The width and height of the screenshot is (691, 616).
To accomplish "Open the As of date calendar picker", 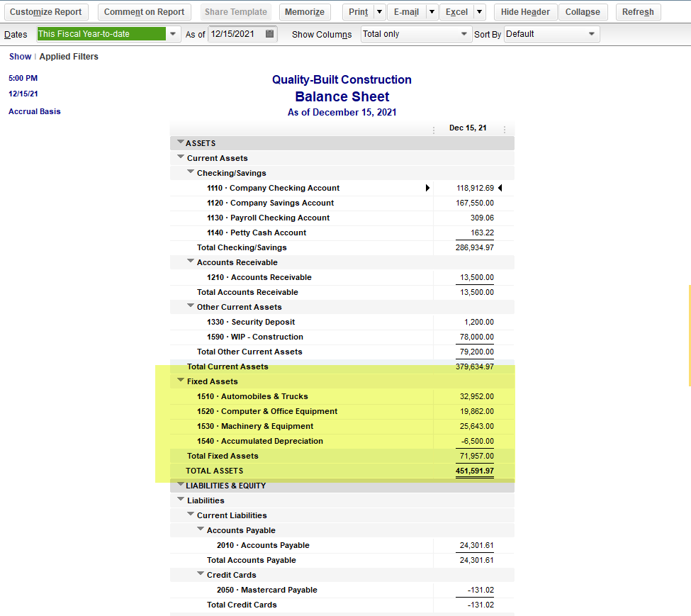I will 270,34.
